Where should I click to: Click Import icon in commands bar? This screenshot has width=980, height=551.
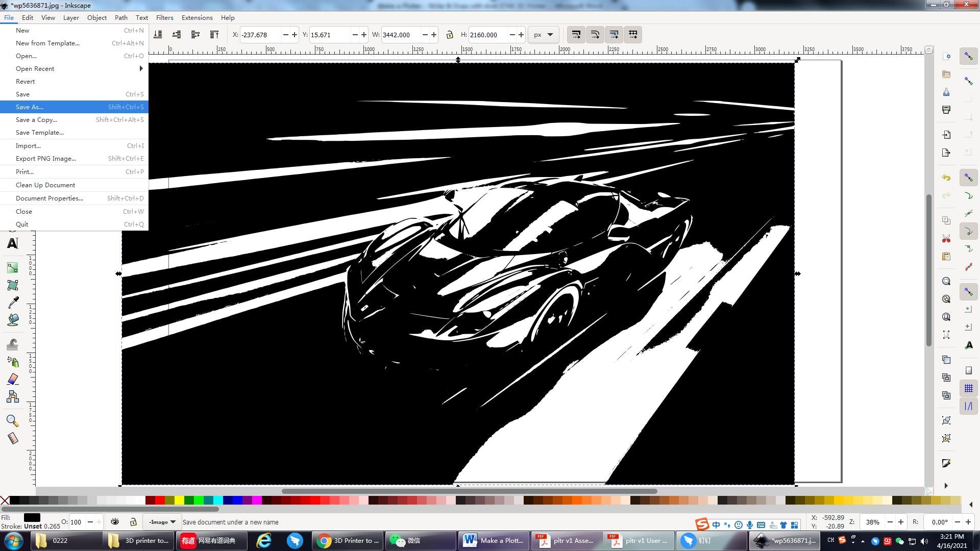pyautogui.click(x=946, y=135)
